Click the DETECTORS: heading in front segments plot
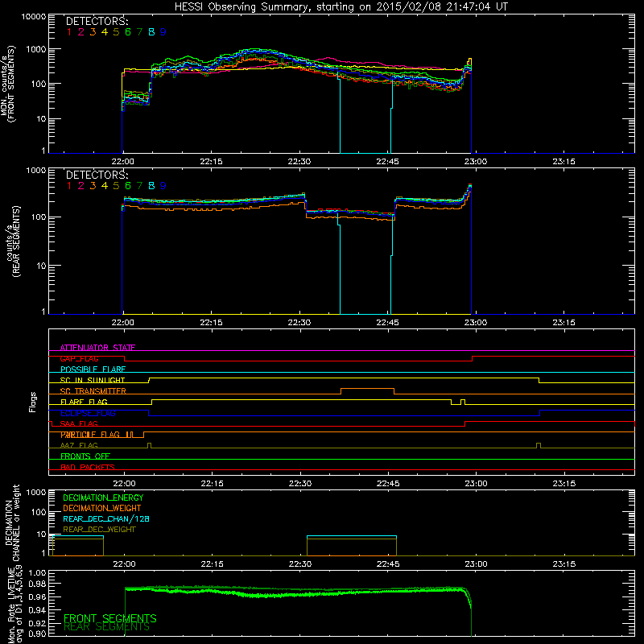This screenshot has height=644, width=644. 97,21
